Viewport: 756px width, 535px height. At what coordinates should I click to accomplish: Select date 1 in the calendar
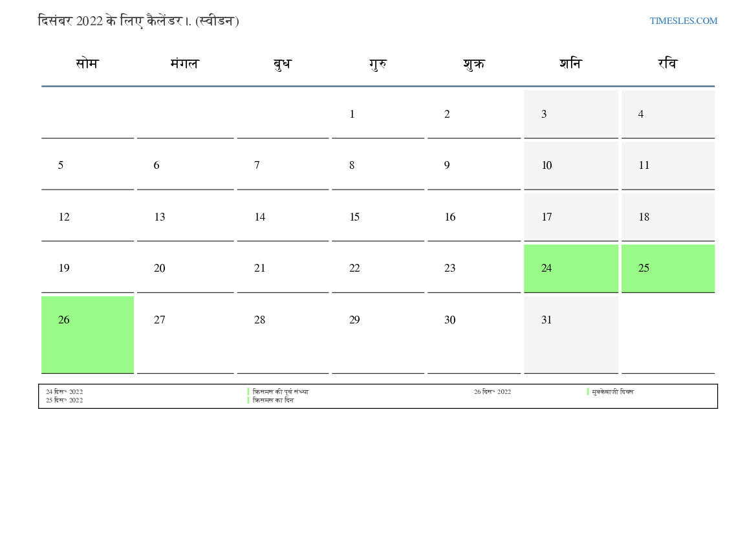(x=352, y=115)
